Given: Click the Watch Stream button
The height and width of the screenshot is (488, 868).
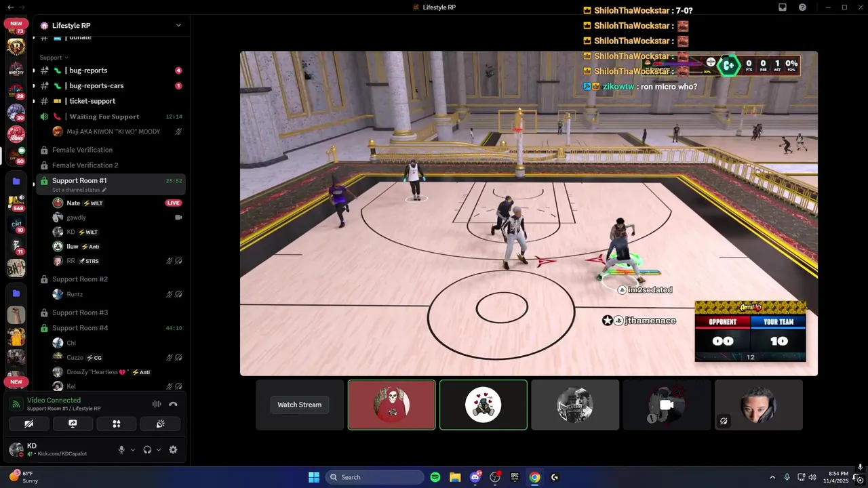Looking at the screenshot, I should [300, 405].
